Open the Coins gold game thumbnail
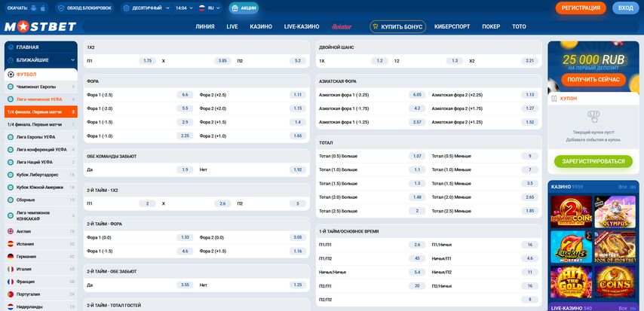 click(615, 282)
